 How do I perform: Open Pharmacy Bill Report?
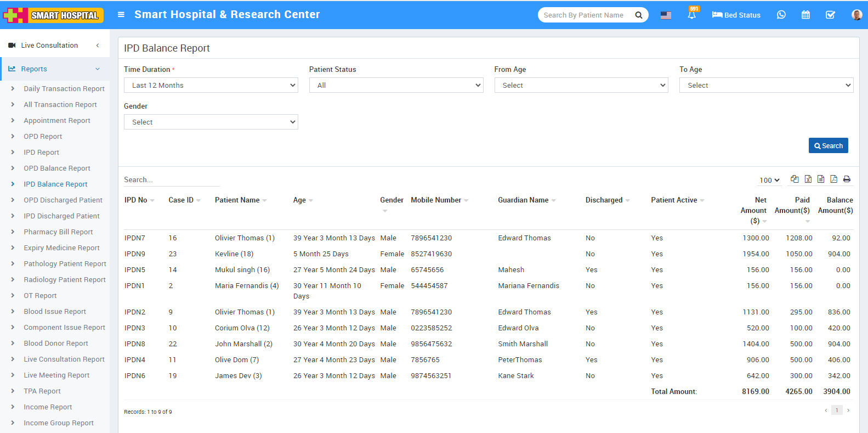tap(58, 232)
